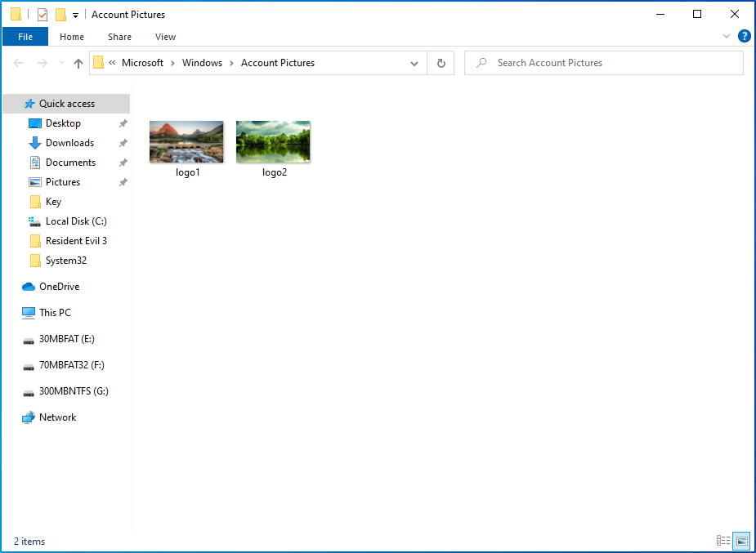Image resolution: width=756 pixels, height=553 pixels.
Task: Select Network in navigation pane
Action: pyautogui.click(x=57, y=417)
